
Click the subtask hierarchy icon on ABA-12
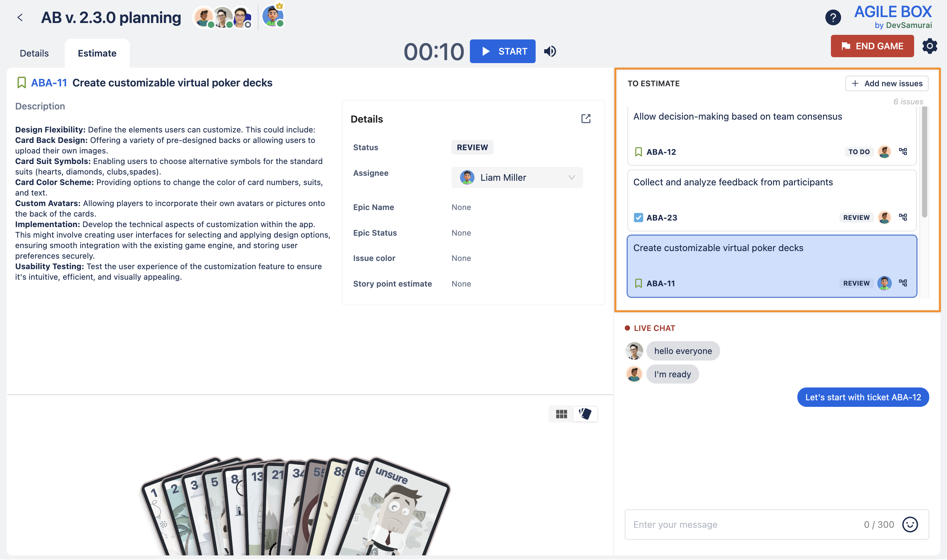(904, 151)
